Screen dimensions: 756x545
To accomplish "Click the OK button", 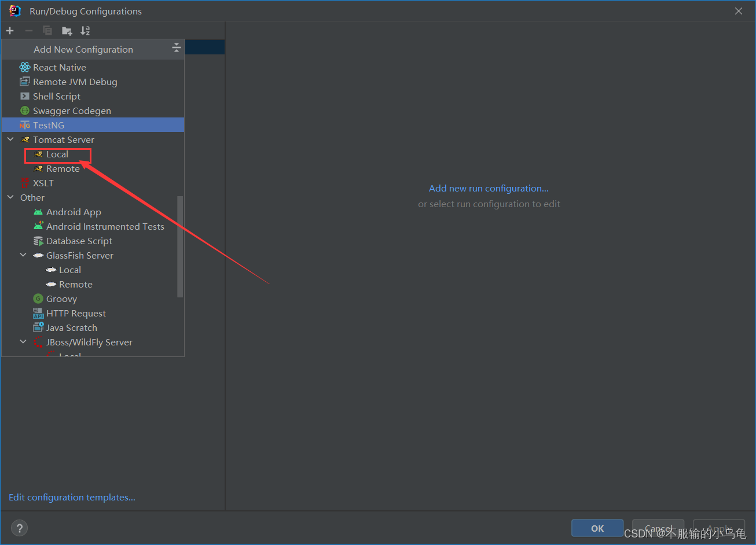I will pos(597,528).
